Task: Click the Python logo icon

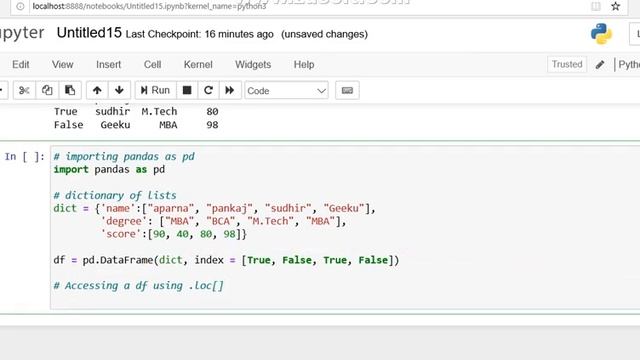Action: 601,33
